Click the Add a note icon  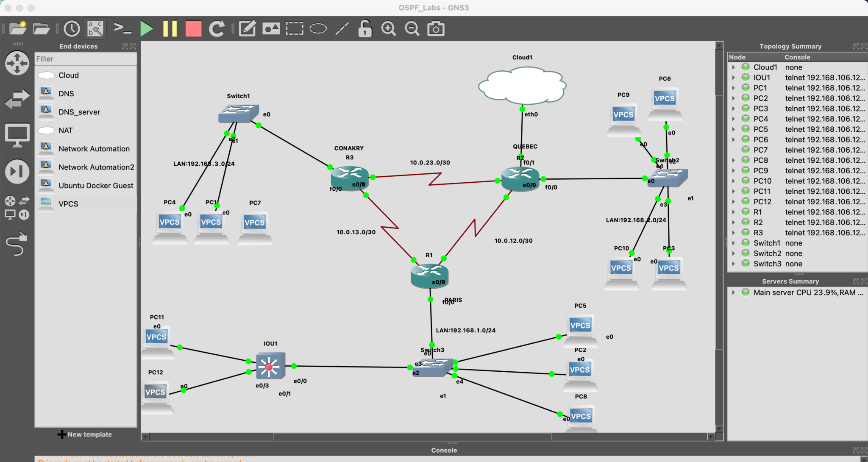click(247, 28)
